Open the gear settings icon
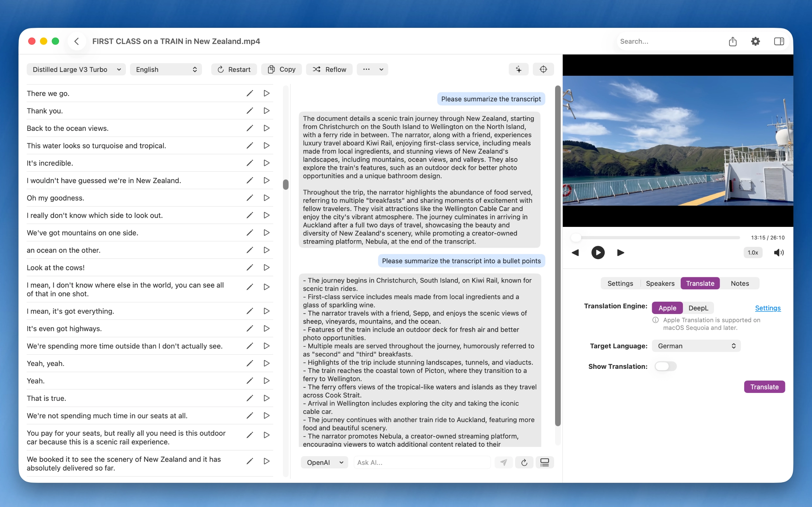Screen dimensions: 812x507 coord(755,41)
